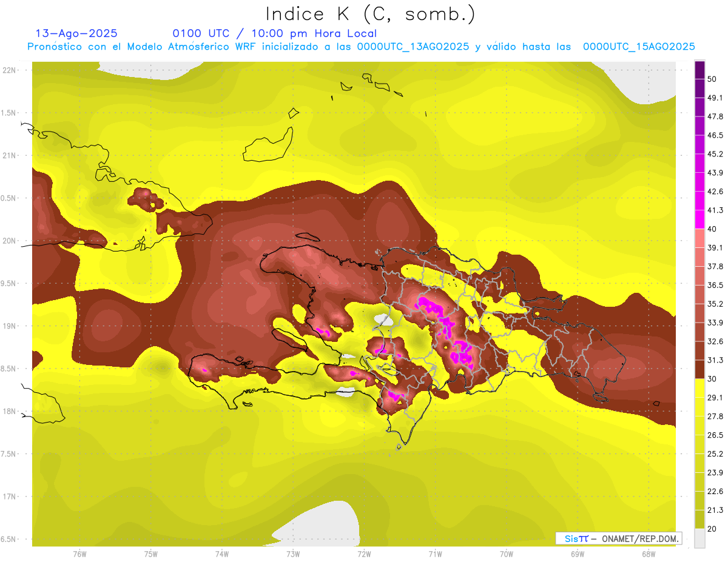The height and width of the screenshot is (562, 728).
Task: Click the '19N' latitude label
Action: tap(10, 326)
